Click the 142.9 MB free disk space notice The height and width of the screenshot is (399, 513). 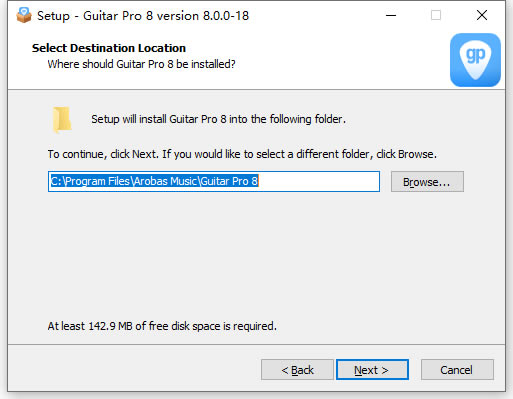pyautogui.click(x=162, y=326)
